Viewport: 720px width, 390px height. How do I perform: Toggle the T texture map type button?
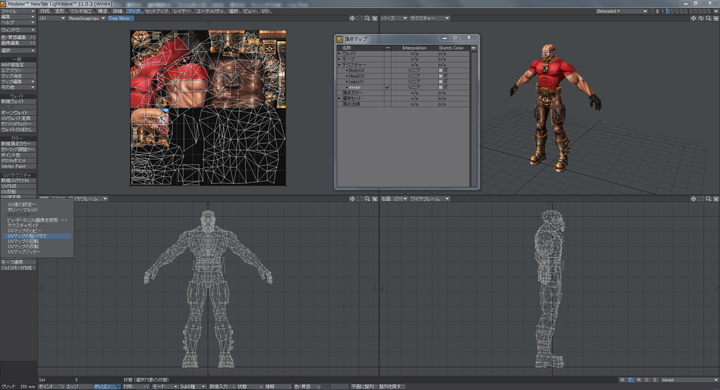[x=630, y=380]
